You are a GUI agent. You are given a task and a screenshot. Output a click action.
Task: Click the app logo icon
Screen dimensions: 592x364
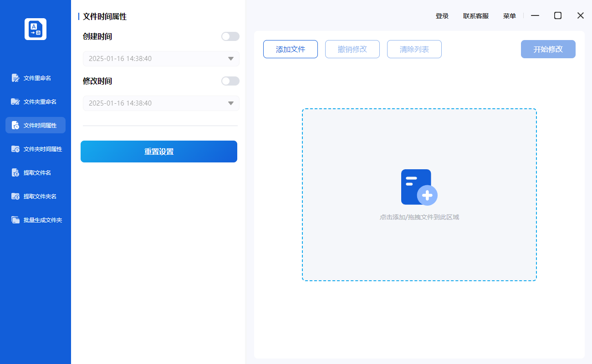(x=36, y=29)
